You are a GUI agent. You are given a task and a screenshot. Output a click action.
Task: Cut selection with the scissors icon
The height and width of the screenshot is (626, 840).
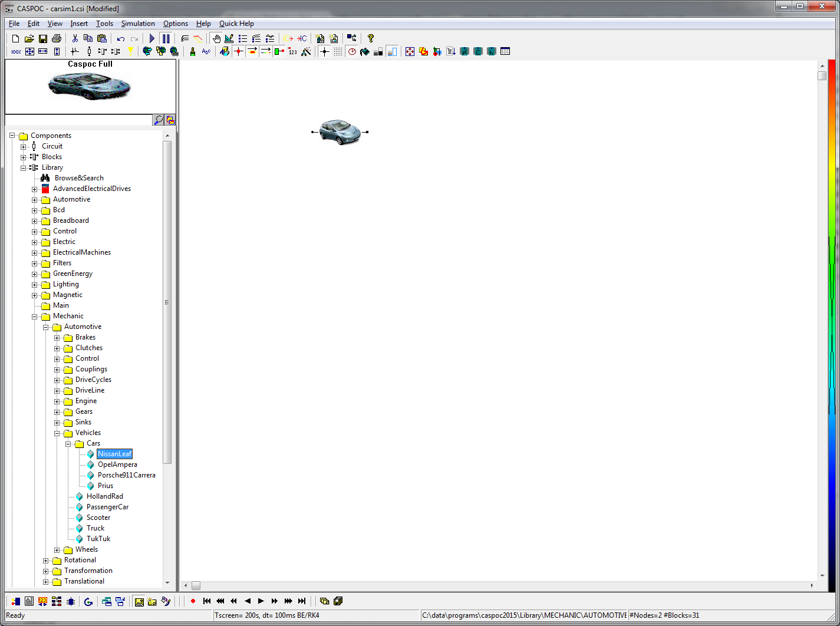(75, 38)
